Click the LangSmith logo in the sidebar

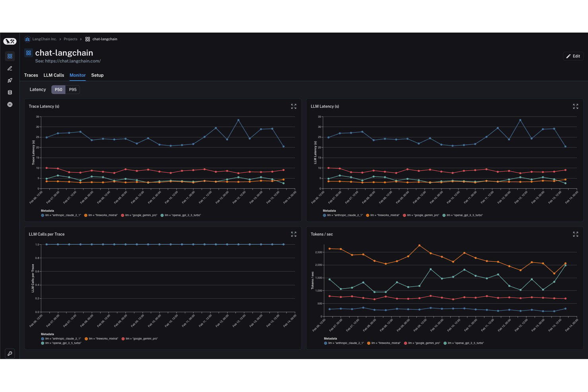click(10, 41)
